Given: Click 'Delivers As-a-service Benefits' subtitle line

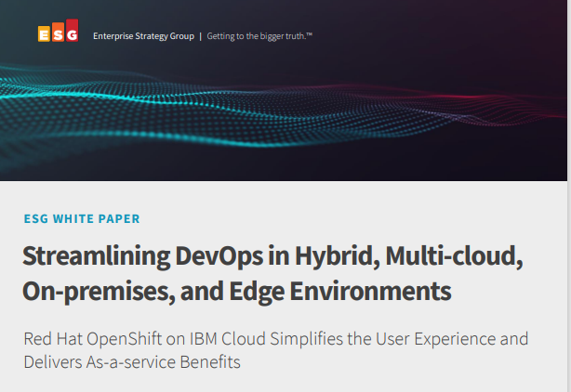Looking at the screenshot, I should [131, 361].
